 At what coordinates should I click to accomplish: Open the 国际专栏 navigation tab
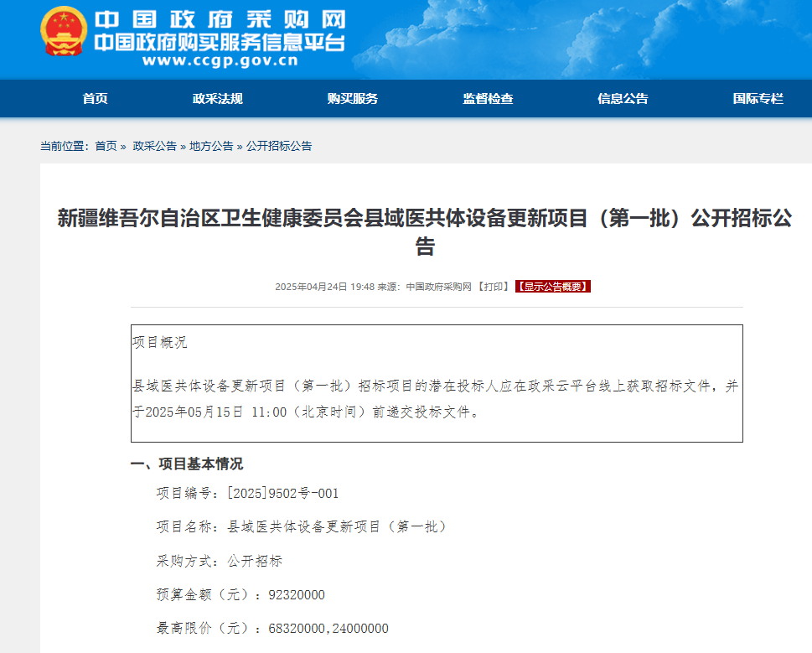(x=758, y=98)
